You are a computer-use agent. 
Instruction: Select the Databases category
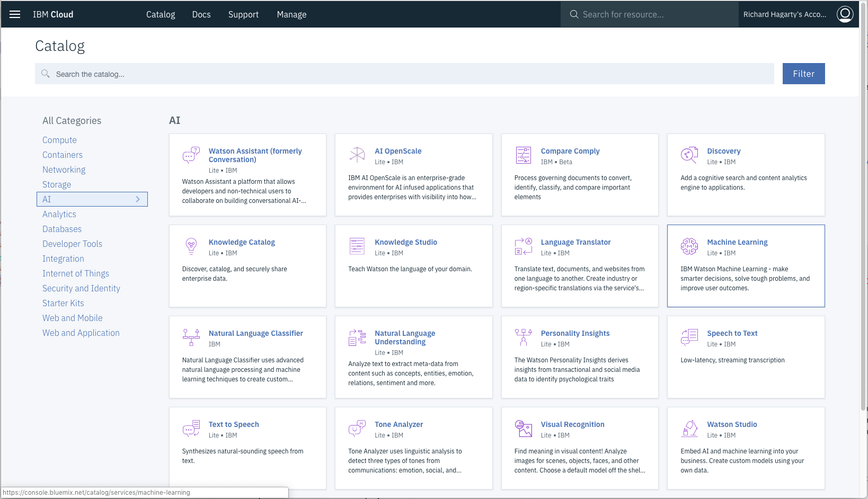tap(62, 229)
